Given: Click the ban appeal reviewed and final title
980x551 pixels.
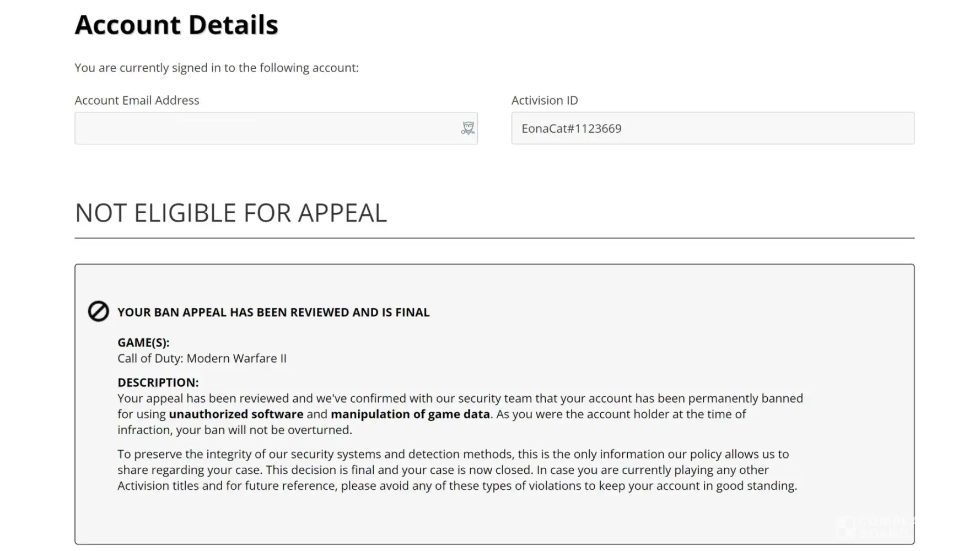Looking at the screenshot, I should (273, 312).
